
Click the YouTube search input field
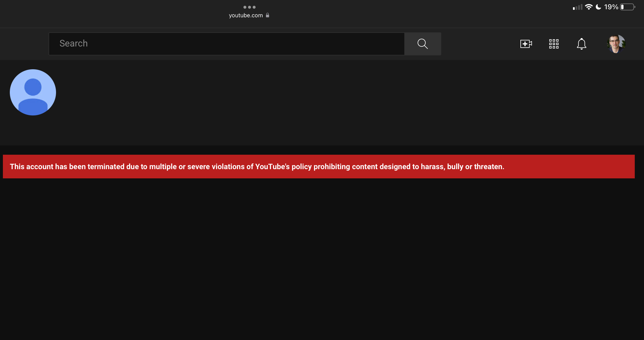pos(227,44)
